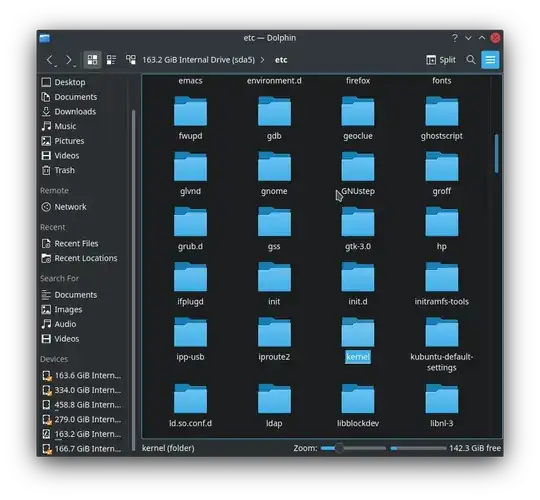The height and width of the screenshot is (500, 540).
Task: Select the ipp-usb folder
Action: (x=190, y=340)
